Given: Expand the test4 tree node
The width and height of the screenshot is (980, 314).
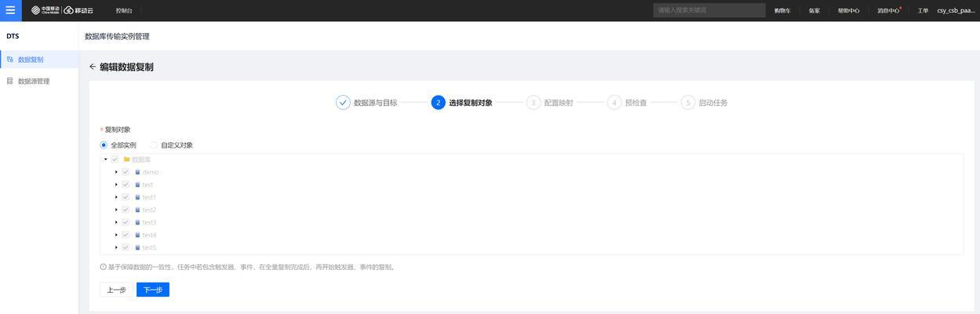Looking at the screenshot, I should 116,235.
